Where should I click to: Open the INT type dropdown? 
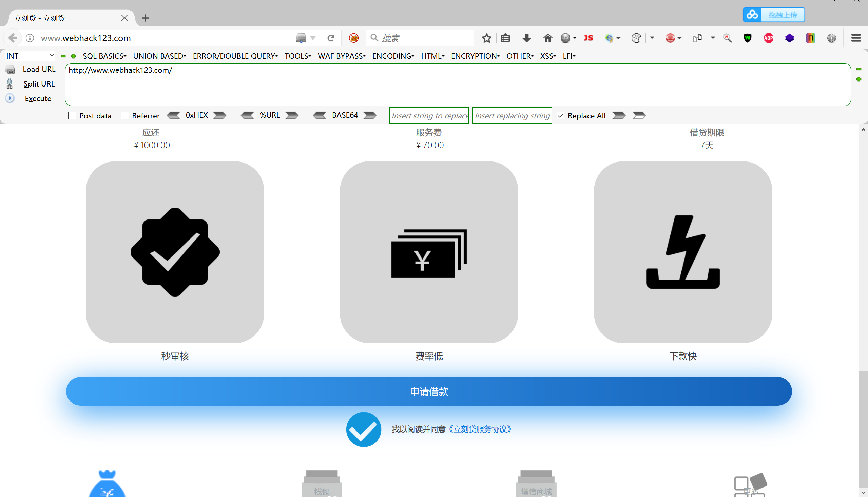coord(30,56)
